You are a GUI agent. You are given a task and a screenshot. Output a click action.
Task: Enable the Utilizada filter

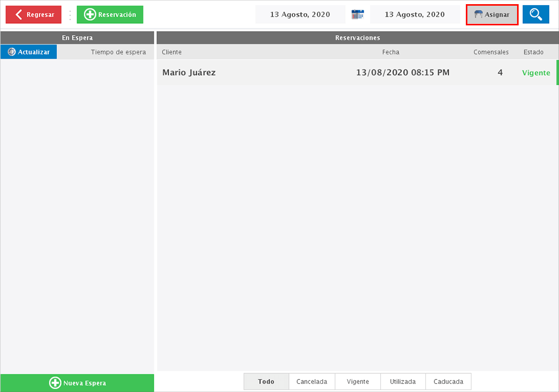click(x=403, y=381)
